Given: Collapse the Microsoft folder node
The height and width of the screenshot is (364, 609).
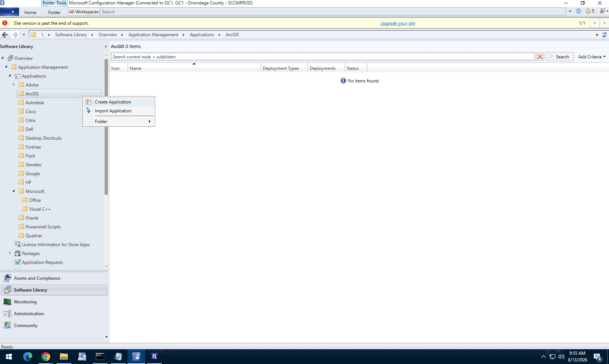Looking at the screenshot, I should [x=14, y=191].
